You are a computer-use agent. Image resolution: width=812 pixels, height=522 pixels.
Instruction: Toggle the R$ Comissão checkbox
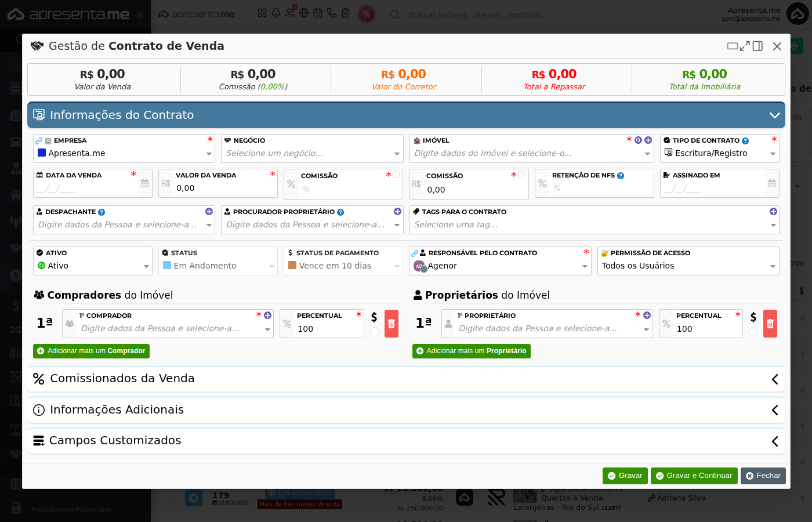pos(521,175)
